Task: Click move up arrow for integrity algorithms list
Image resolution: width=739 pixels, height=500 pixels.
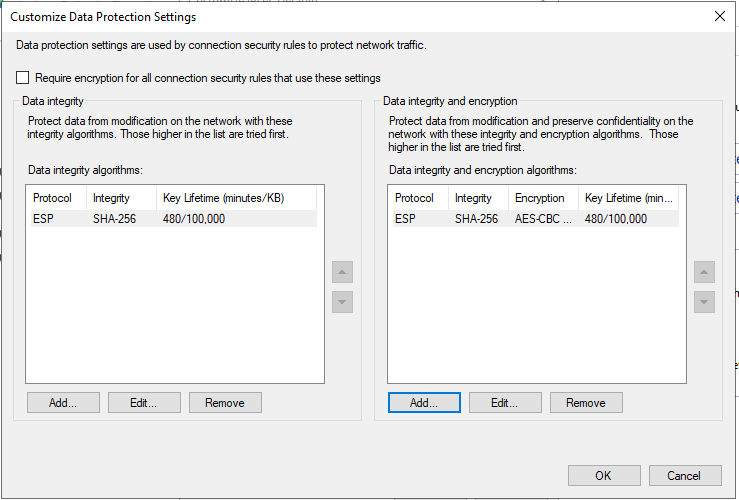Action: coord(342,272)
